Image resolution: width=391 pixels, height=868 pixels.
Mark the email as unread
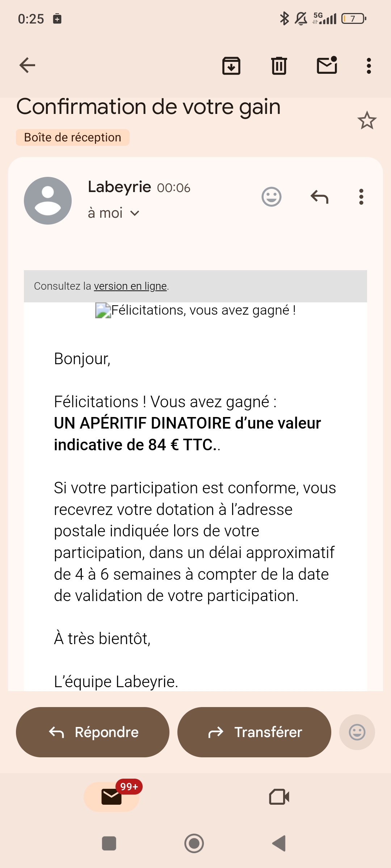pos(327,65)
